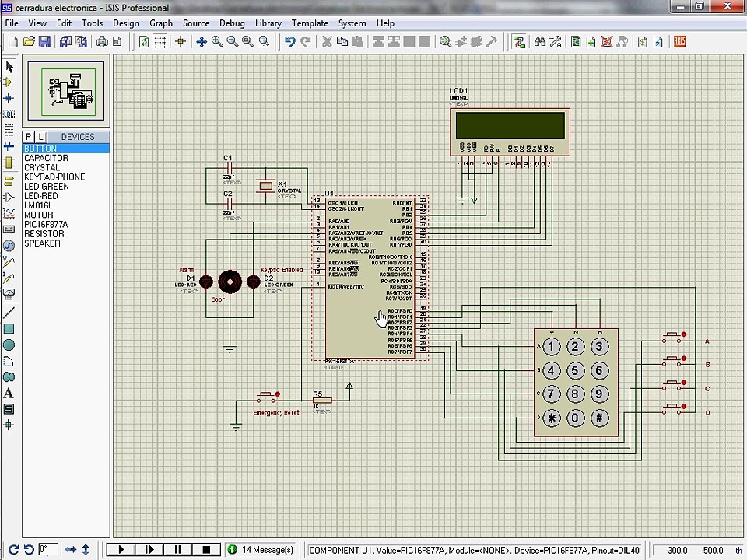Select the Text Script mode

(x=9, y=130)
